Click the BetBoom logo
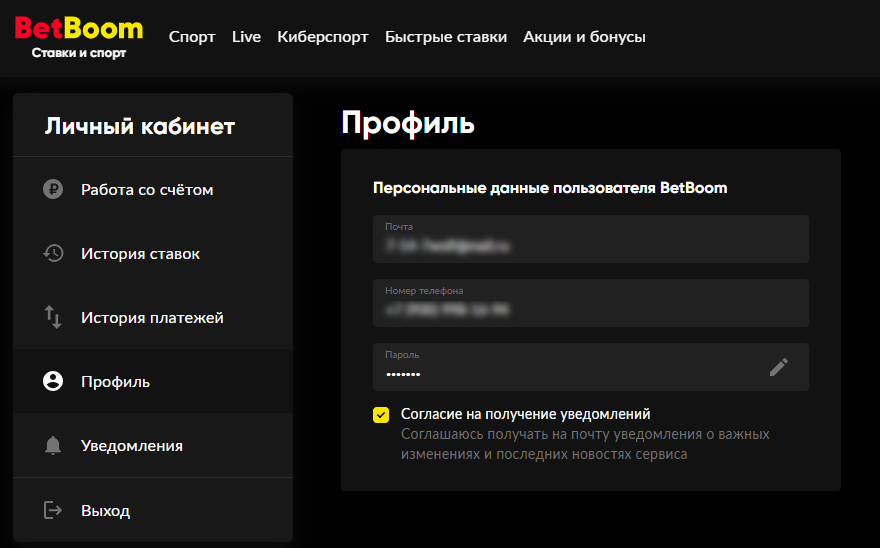Viewport: 880px width, 548px height. (x=79, y=28)
